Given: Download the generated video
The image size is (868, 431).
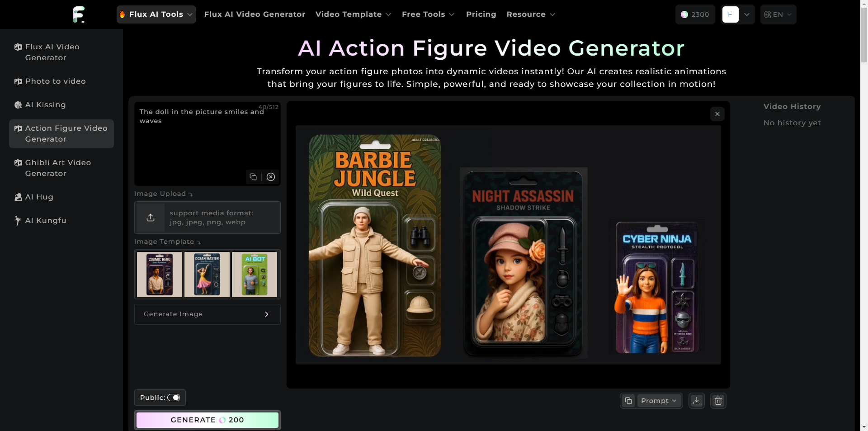Looking at the screenshot, I should click(696, 401).
